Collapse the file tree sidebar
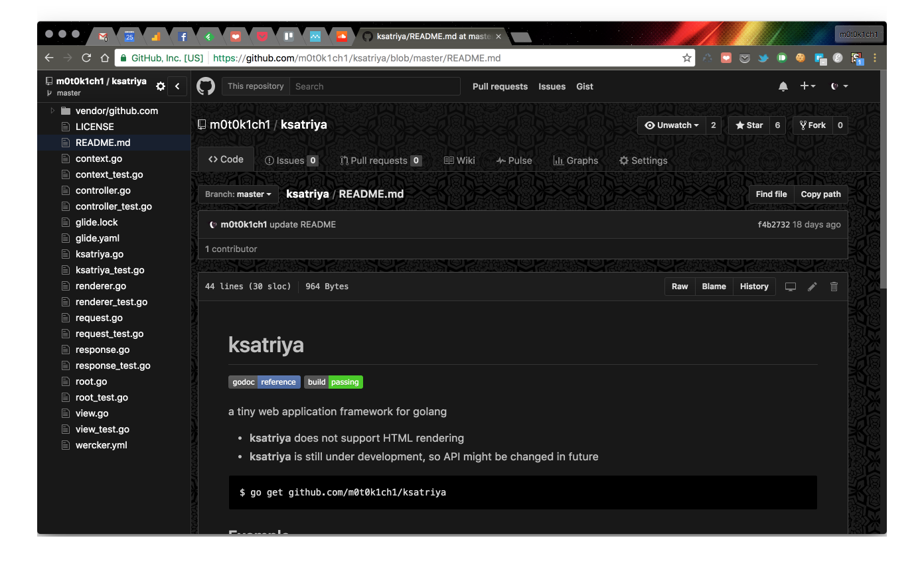Viewport: 924px width, 587px height. [177, 86]
